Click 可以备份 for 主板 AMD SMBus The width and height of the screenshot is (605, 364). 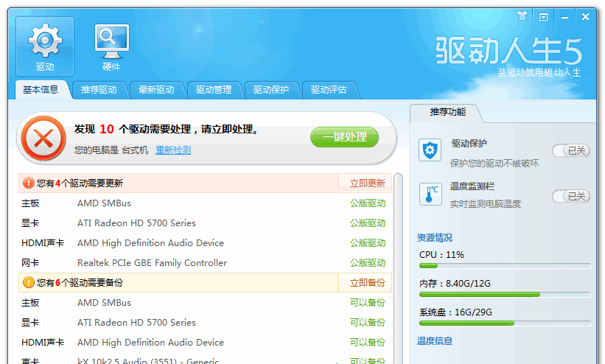coord(367,303)
